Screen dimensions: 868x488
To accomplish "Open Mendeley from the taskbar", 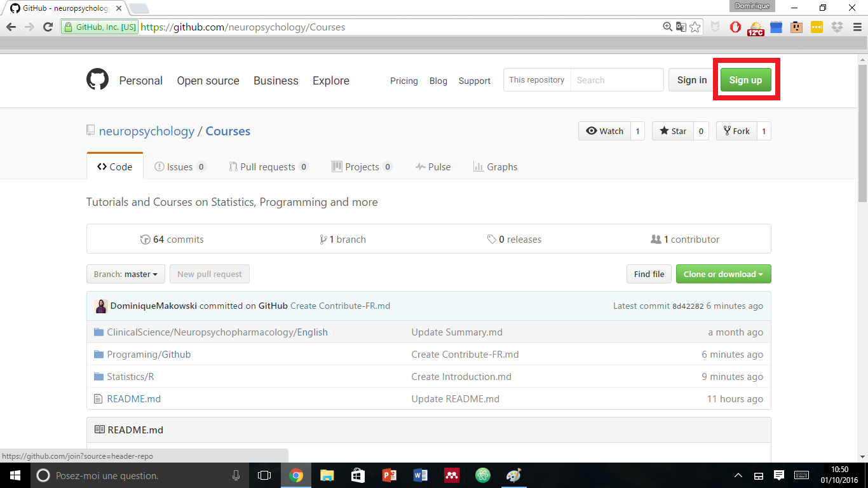I will (x=452, y=475).
